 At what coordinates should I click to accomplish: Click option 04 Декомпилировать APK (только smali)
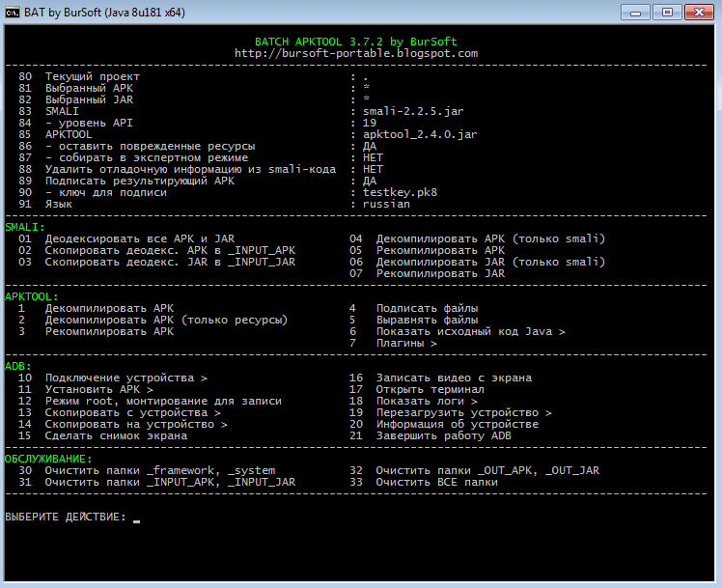tap(477, 239)
